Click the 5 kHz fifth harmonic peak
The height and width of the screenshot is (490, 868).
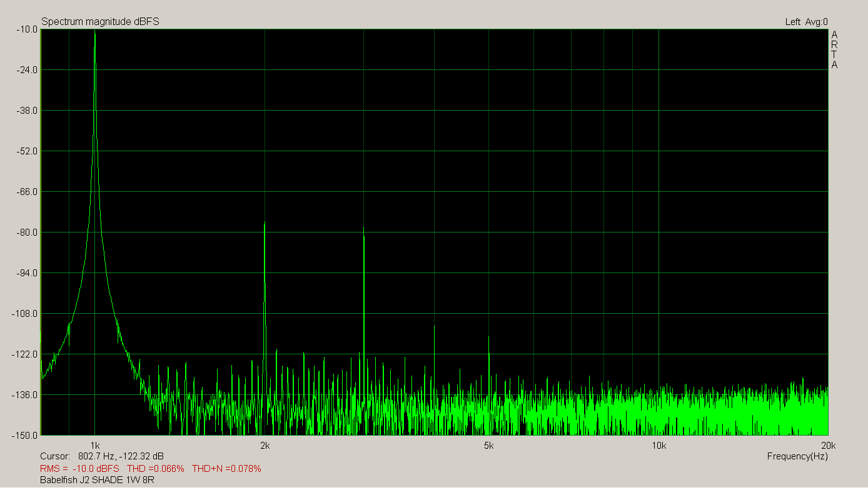tap(489, 338)
